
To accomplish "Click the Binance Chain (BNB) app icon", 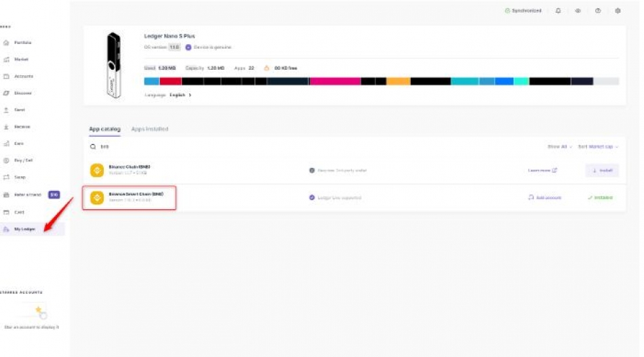I will (x=97, y=170).
